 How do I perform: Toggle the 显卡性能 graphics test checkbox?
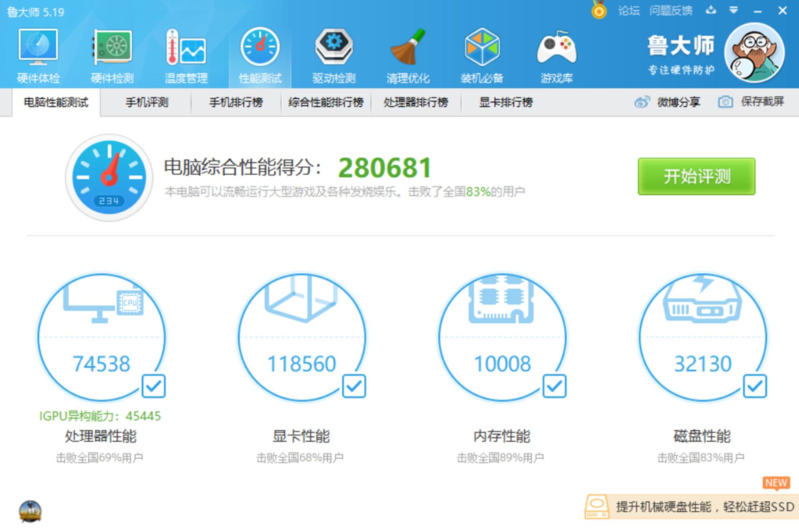click(354, 386)
